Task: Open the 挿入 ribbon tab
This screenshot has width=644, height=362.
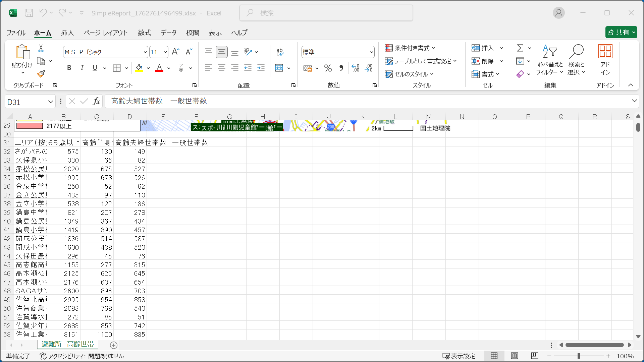Action: coord(67,33)
